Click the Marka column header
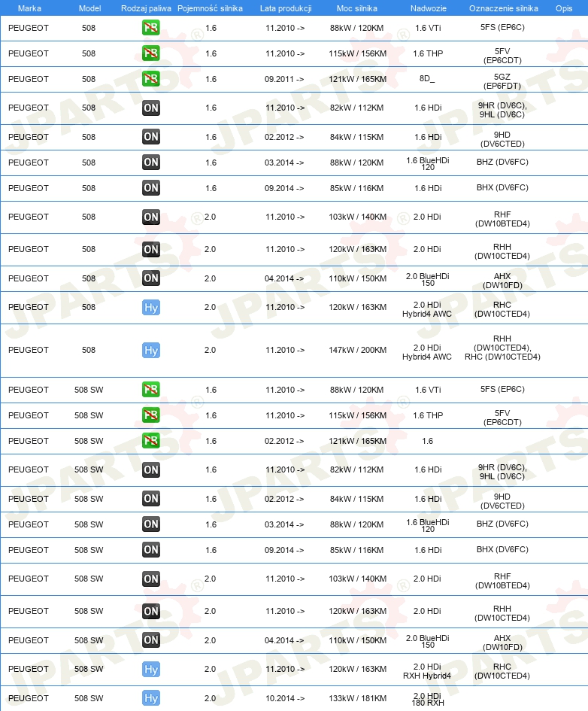588x711 pixels. coord(29,8)
